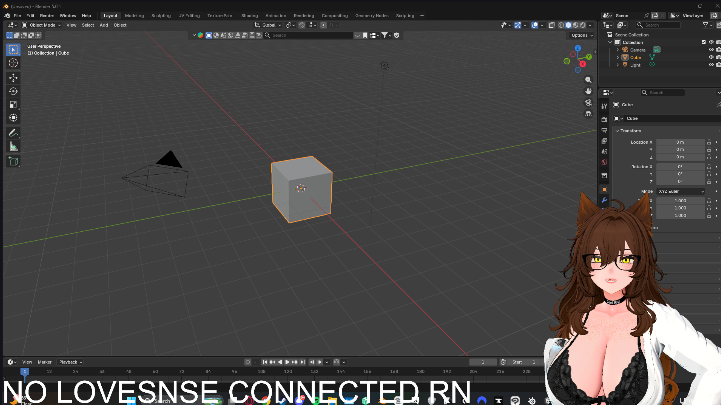Click the pan view hand icon
This screenshot has width=721, height=405.
[588, 91]
